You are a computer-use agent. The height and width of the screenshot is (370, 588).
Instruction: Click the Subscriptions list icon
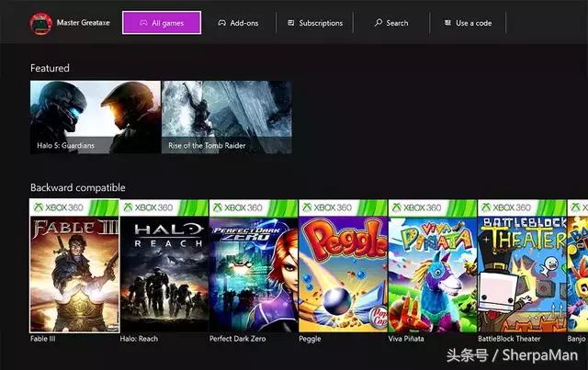291,23
